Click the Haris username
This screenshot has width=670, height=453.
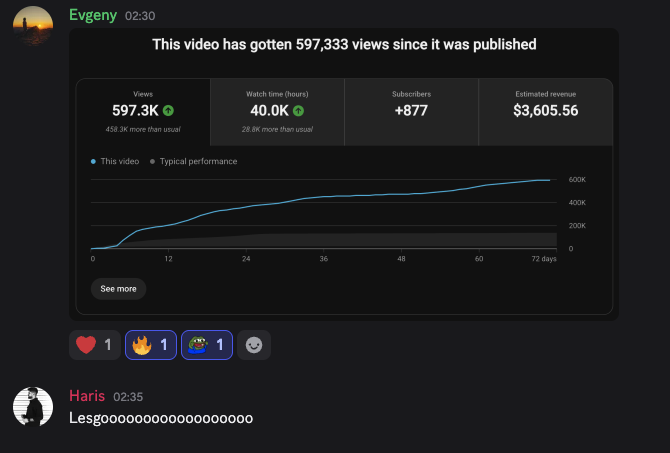coord(87,396)
